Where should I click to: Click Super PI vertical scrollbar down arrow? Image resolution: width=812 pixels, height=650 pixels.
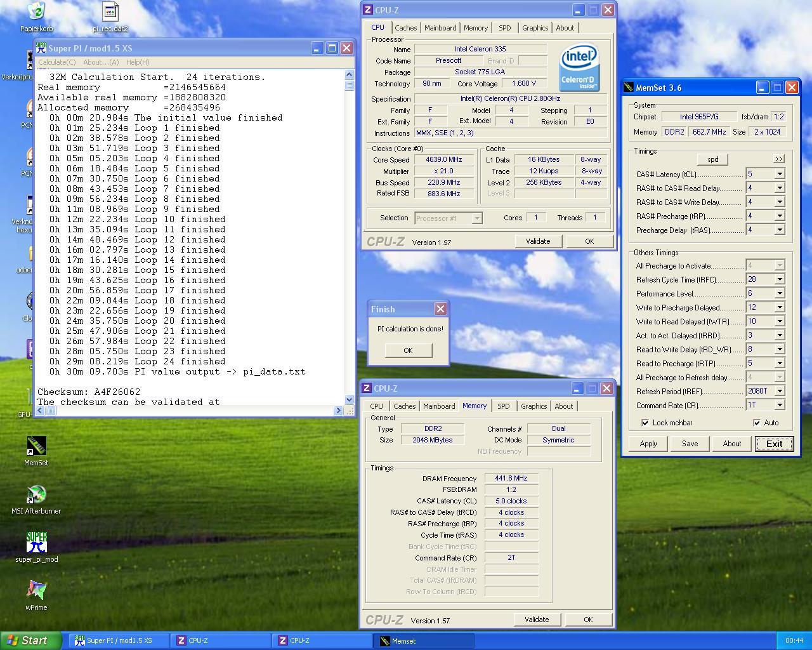coord(350,399)
